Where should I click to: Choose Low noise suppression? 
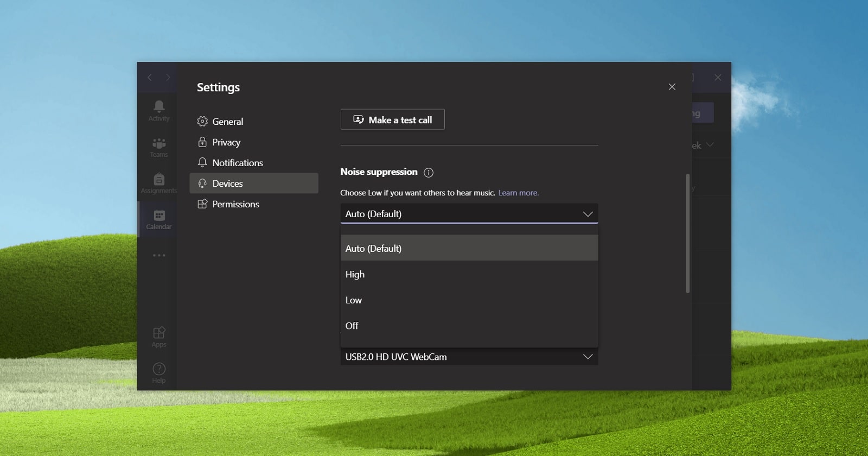point(469,300)
